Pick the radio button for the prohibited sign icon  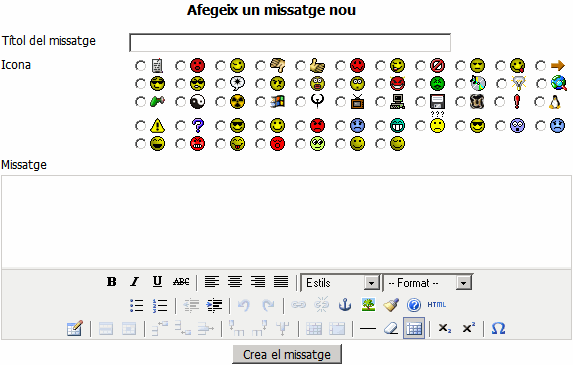click(420, 66)
